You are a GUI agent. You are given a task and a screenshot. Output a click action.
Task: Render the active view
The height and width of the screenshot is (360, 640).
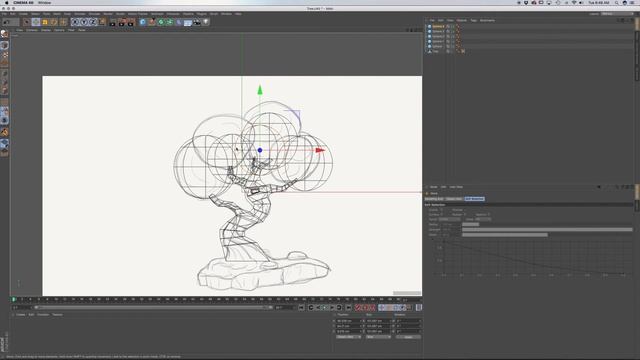click(x=113, y=22)
